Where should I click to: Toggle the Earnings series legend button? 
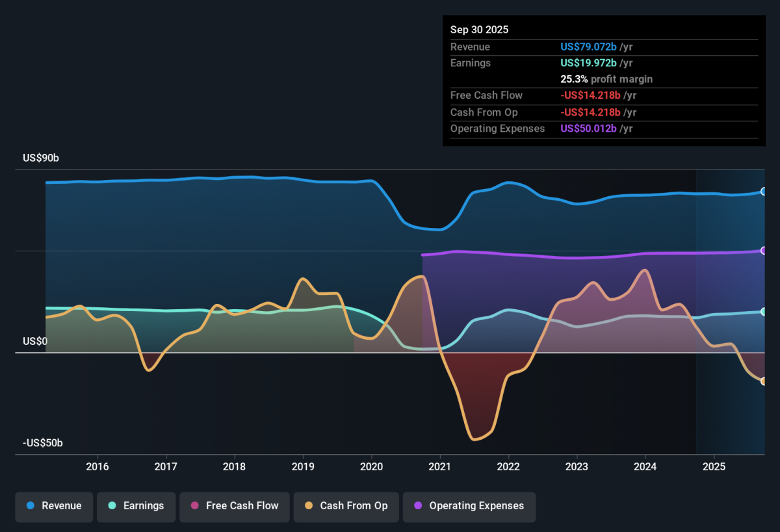[x=136, y=506]
